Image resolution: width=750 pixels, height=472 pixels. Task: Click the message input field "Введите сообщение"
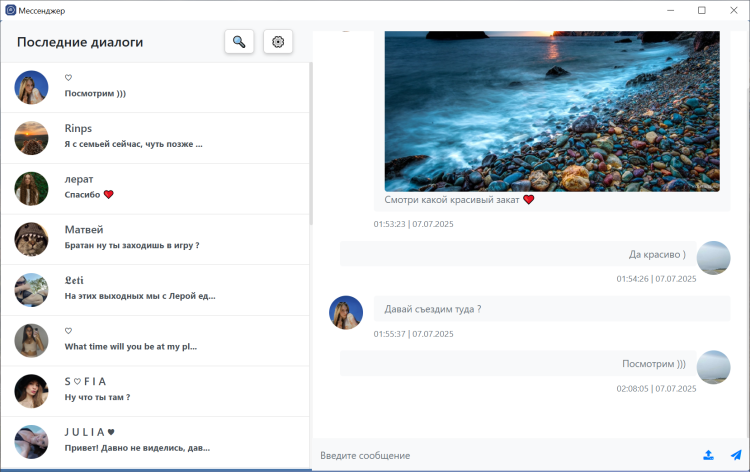click(x=500, y=456)
